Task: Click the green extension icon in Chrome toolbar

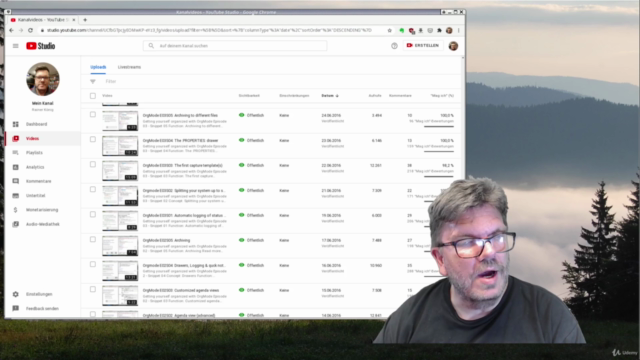Action: click(x=402, y=30)
